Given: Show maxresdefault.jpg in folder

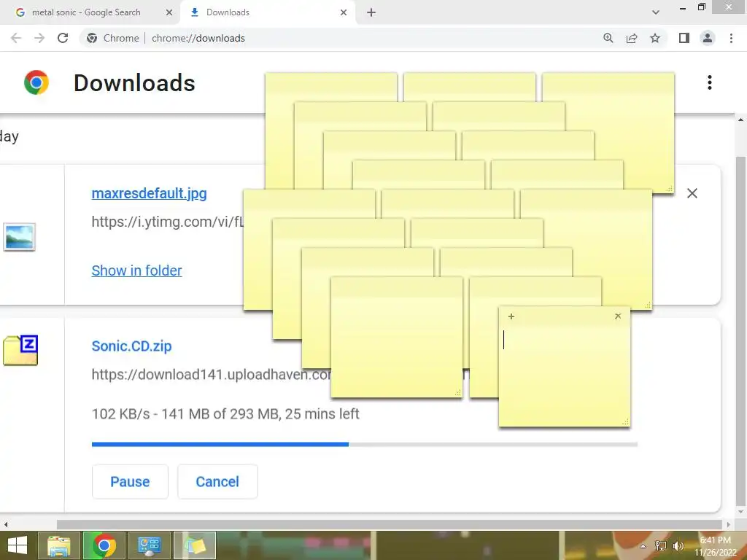Looking at the screenshot, I should tap(136, 271).
